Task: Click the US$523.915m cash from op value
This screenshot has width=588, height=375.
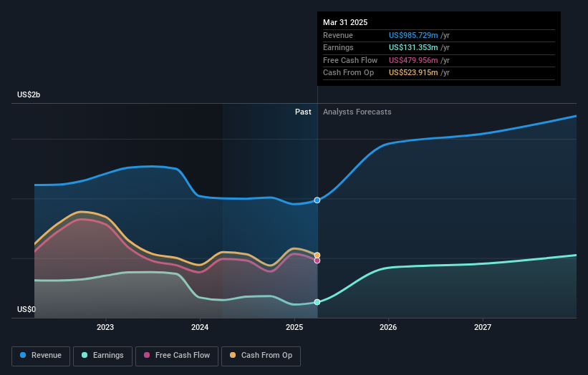Action: pyautogui.click(x=413, y=73)
